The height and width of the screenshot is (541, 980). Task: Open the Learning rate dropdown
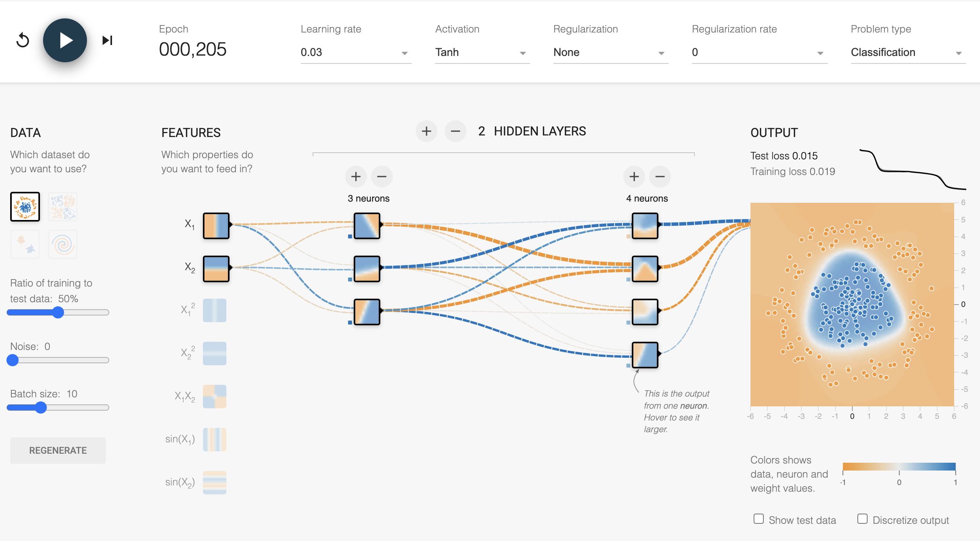355,52
